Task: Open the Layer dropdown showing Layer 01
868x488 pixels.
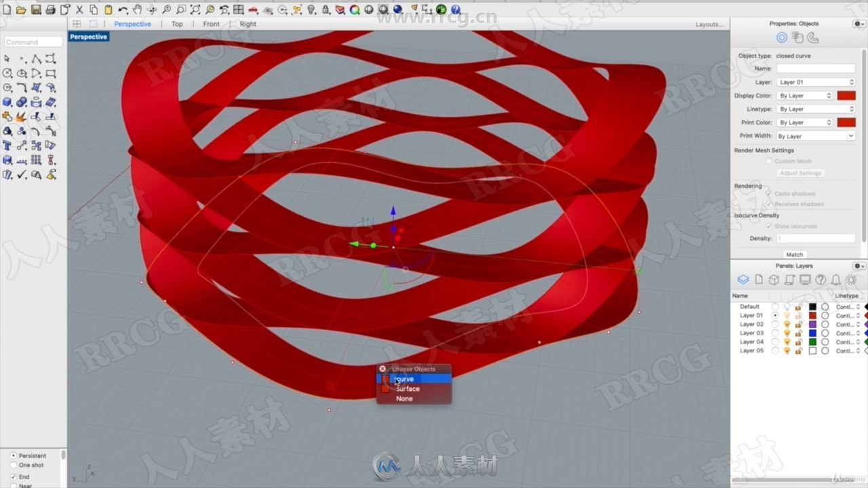Action: pyautogui.click(x=816, y=82)
